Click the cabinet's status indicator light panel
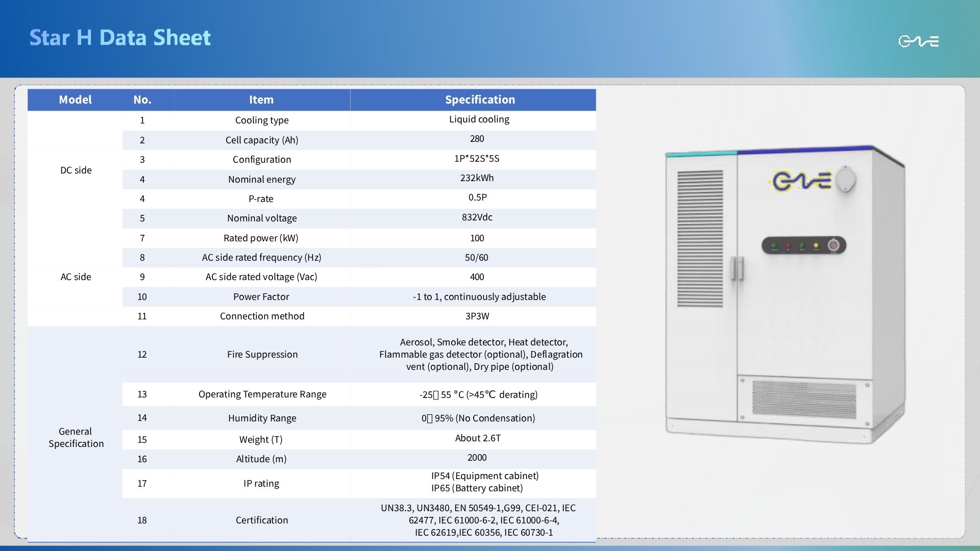980x551 pixels. coord(803,246)
